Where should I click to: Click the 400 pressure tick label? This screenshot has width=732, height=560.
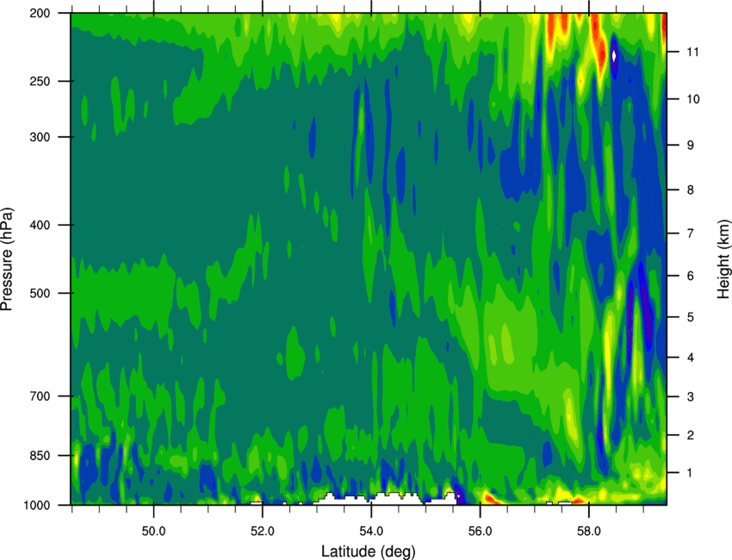(40, 225)
